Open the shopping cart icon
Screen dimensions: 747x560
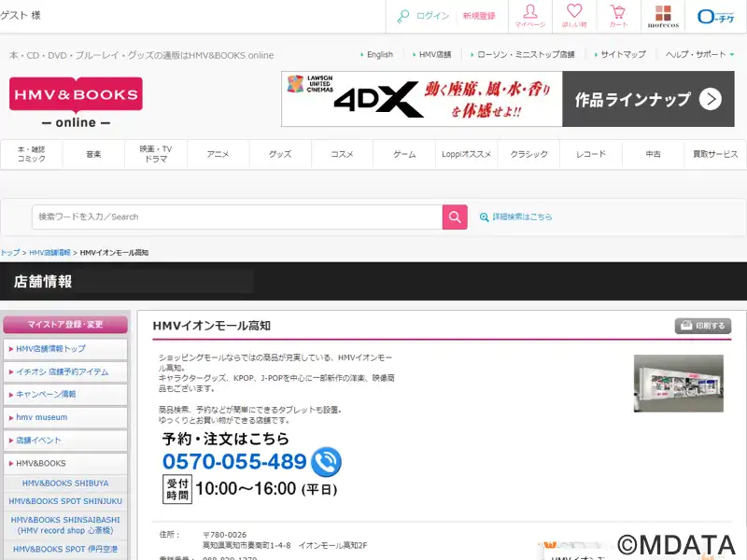pos(618,16)
